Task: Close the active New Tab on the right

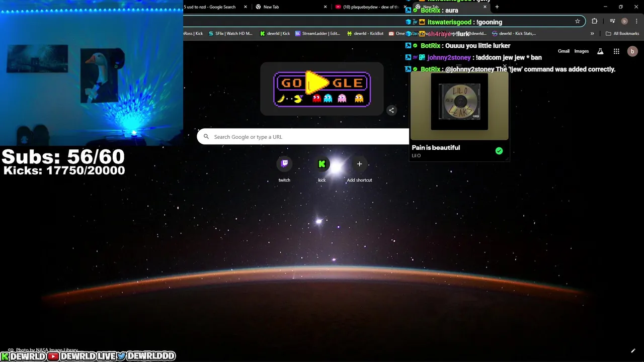Action: pos(485,7)
